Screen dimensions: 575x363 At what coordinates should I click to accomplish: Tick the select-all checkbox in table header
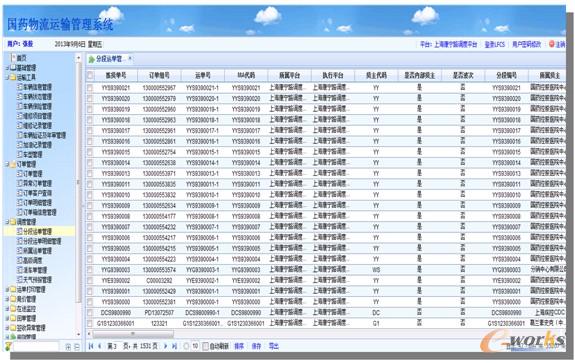[x=90, y=76]
